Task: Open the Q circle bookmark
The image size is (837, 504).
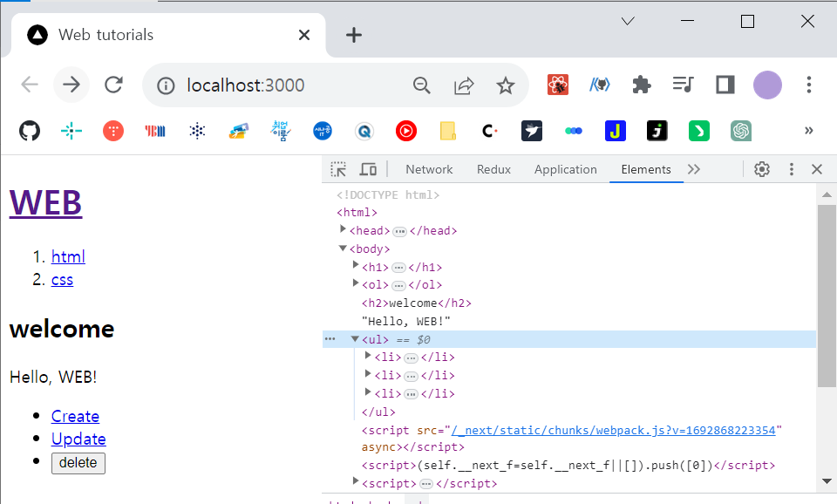Action: click(364, 131)
